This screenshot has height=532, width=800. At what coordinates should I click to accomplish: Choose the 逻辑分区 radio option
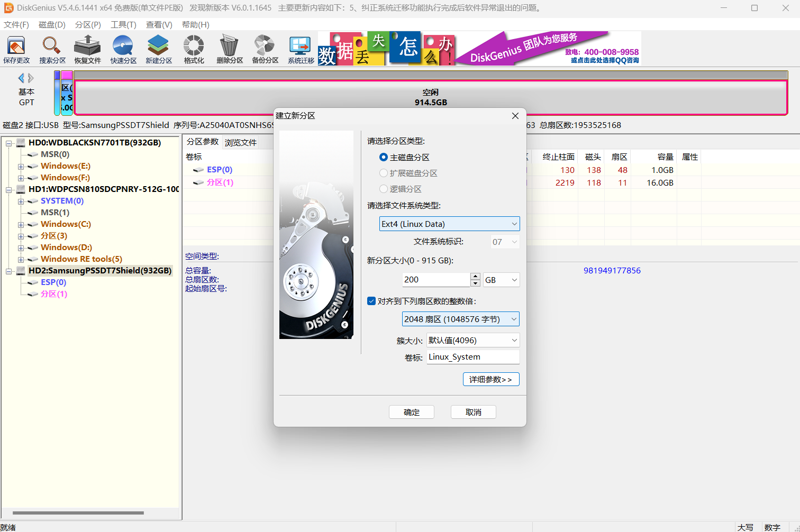[384, 189]
